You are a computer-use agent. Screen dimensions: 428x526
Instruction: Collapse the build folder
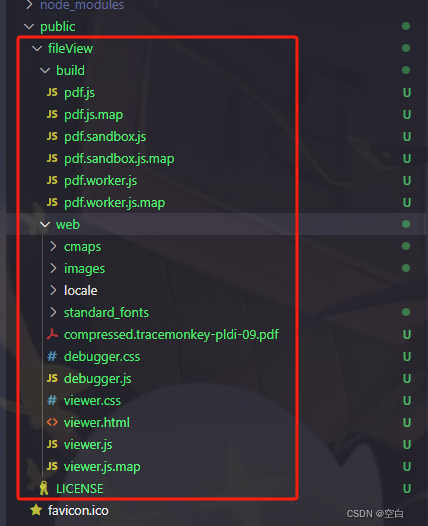[45, 70]
